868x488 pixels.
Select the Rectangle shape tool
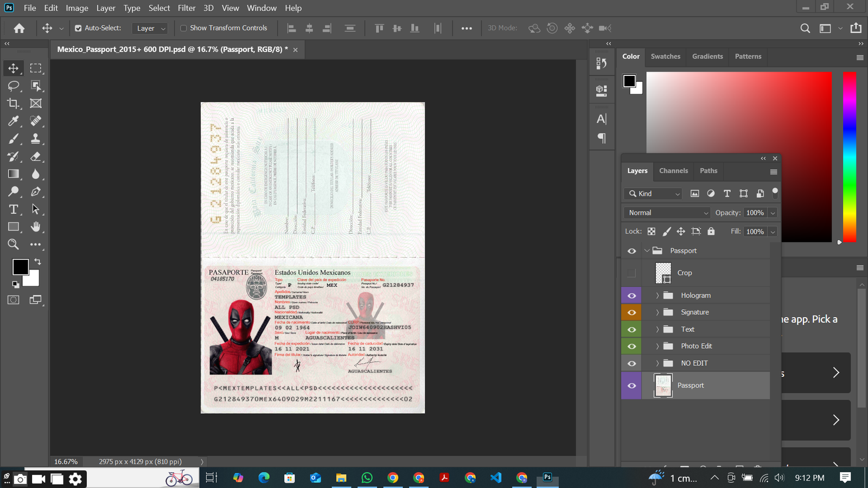(x=14, y=227)
